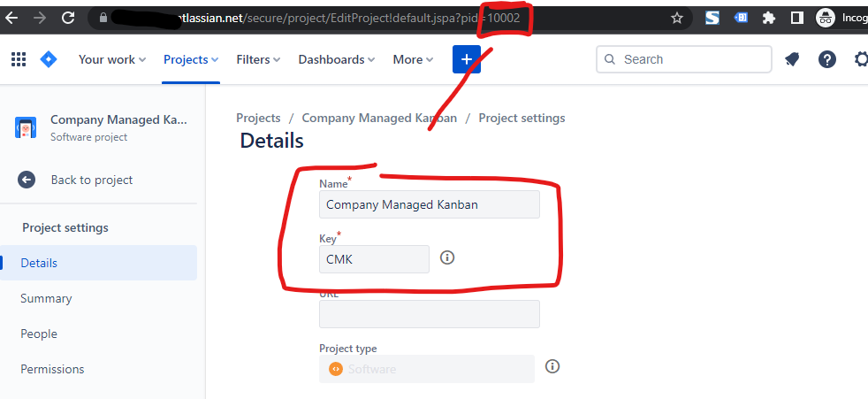Open the Jira app switcher grid
The width and height of the screenshot is (868, 399).
pyautogui.click(x=19, y=59)
